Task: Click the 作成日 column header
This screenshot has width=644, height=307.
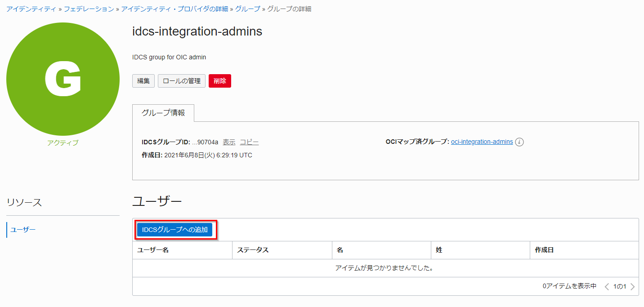Action: pos(544,250)
